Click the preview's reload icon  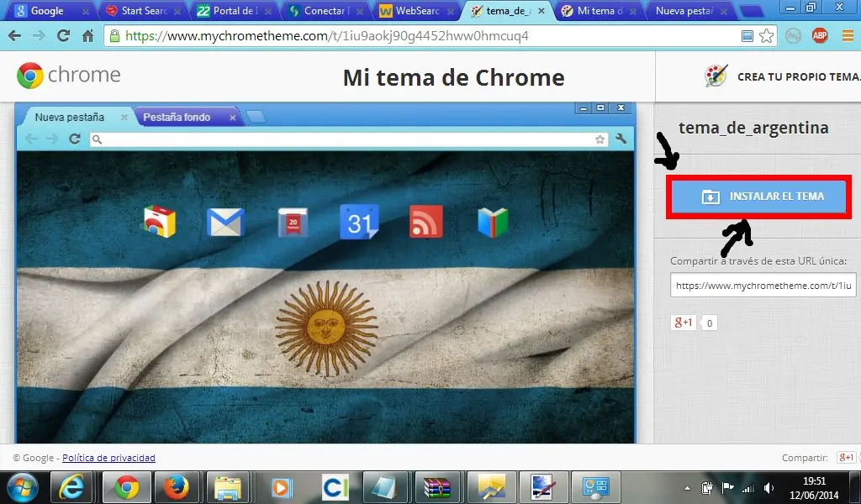[x=75, y=139]
